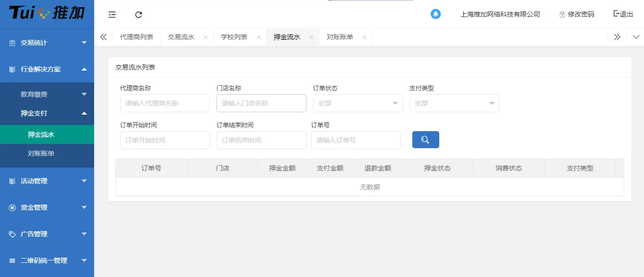Click the Tui 推加 logo
Screen dimensions: 644x277
[x=46, y=14]
